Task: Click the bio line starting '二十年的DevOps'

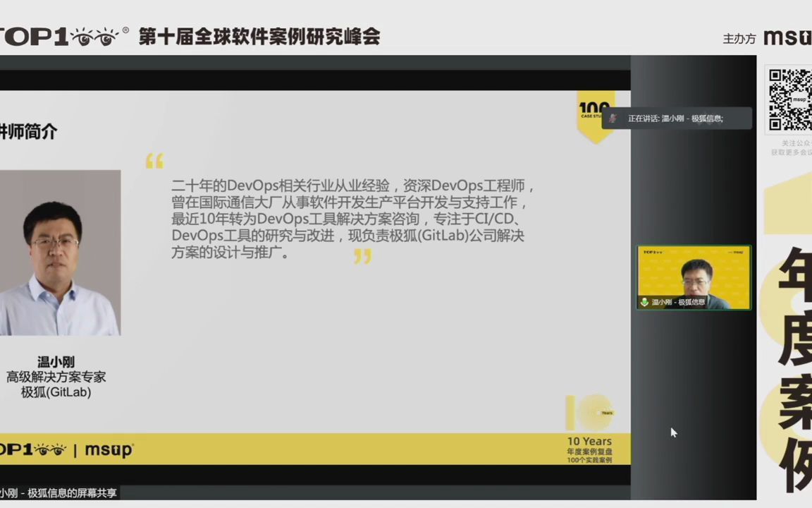Action: coord(354,186)
